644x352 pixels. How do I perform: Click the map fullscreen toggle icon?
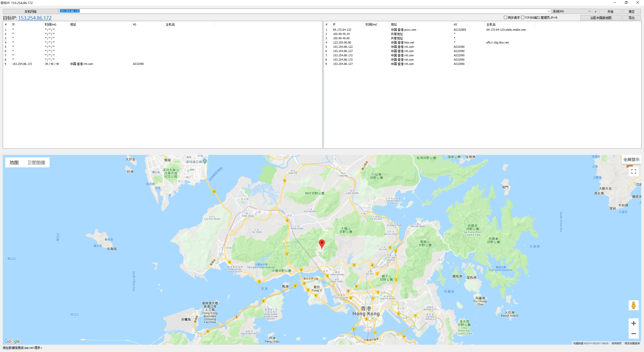[x=633, y=171]
